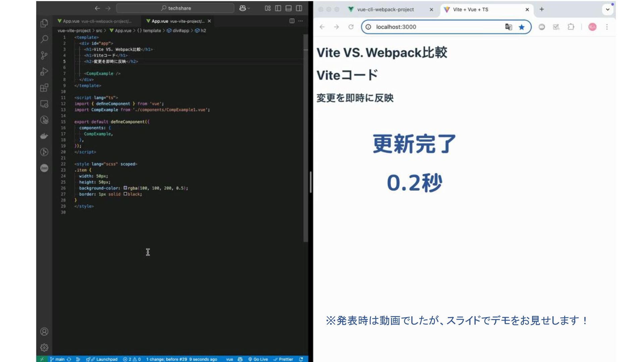This screenshot has width=644, height=362.
Task: Click src in the breadcrumb
Action: tap(99, 31)
